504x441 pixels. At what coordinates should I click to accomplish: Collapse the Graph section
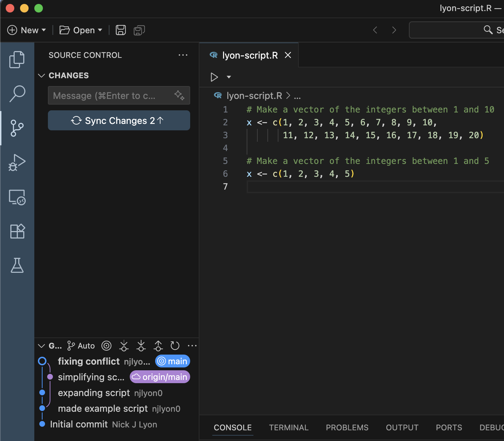(x=41, y=346)
